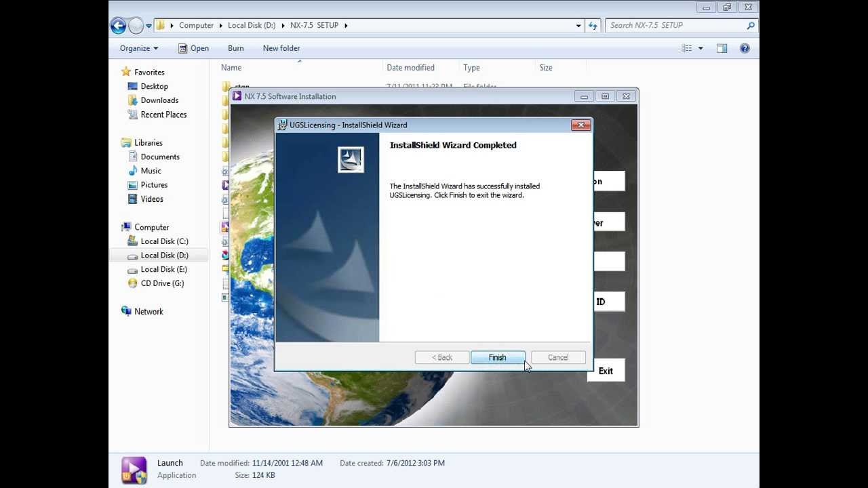Close the UGSLicensing InstallShield dialog
The height and width of the screenshot is (488, 868).
[x=580, y=125]
